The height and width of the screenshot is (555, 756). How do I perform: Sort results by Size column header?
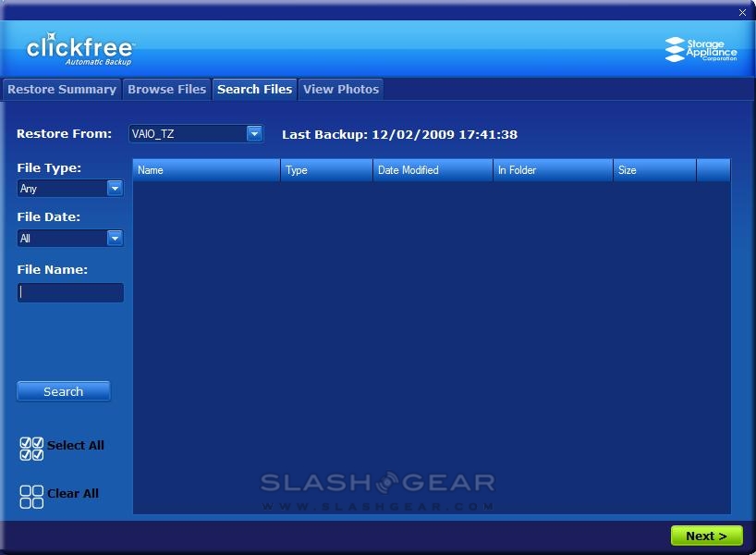click(654, 170)
